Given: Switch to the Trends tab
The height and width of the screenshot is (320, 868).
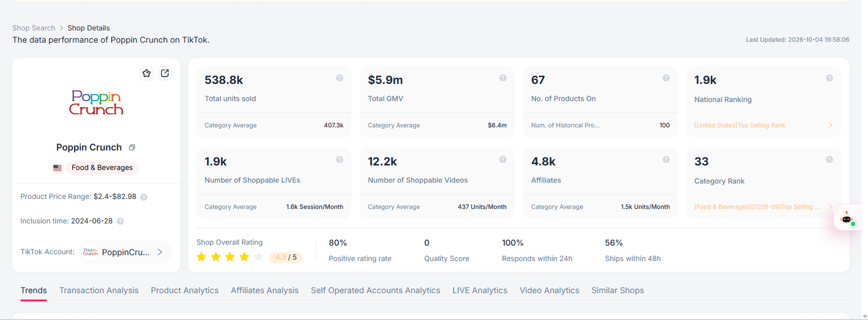Looking at the screenshot, I should pyautogui.click(x=34, y=291).
